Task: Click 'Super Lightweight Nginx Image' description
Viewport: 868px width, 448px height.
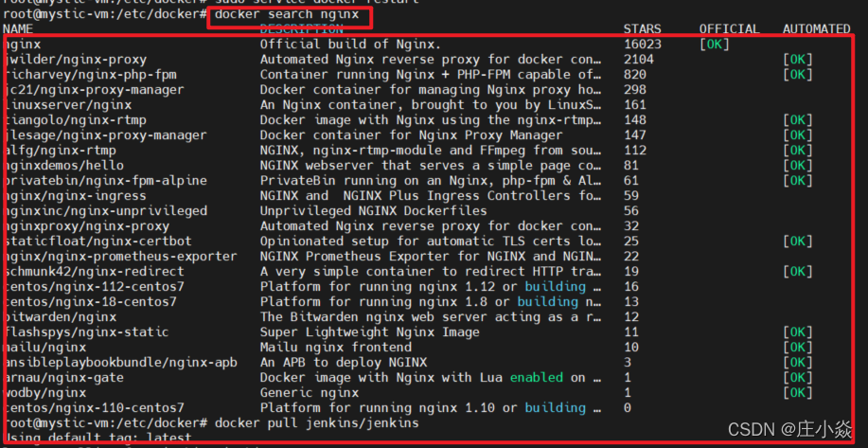Action: (x=370, y=332)
